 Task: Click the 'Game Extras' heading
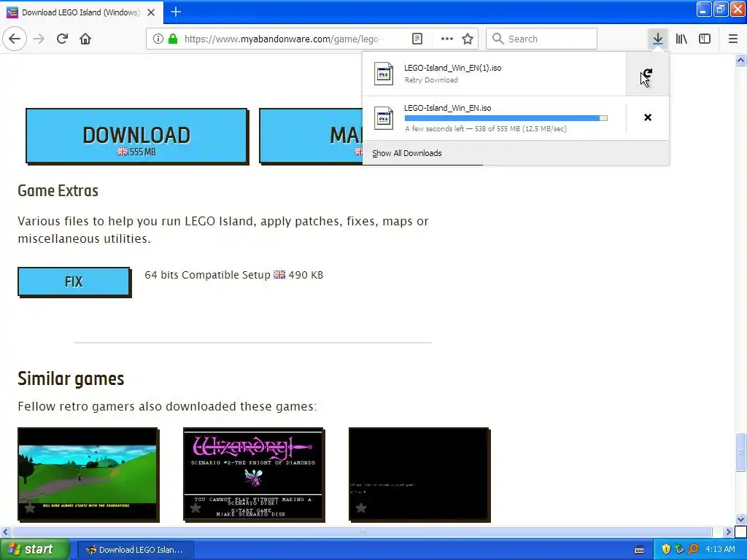pos(58,190)
